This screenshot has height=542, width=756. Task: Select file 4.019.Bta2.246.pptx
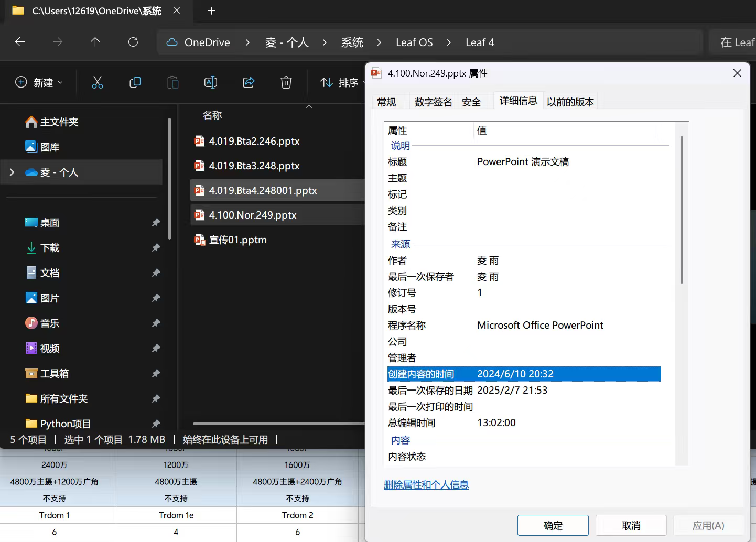(x=254, y=141)
